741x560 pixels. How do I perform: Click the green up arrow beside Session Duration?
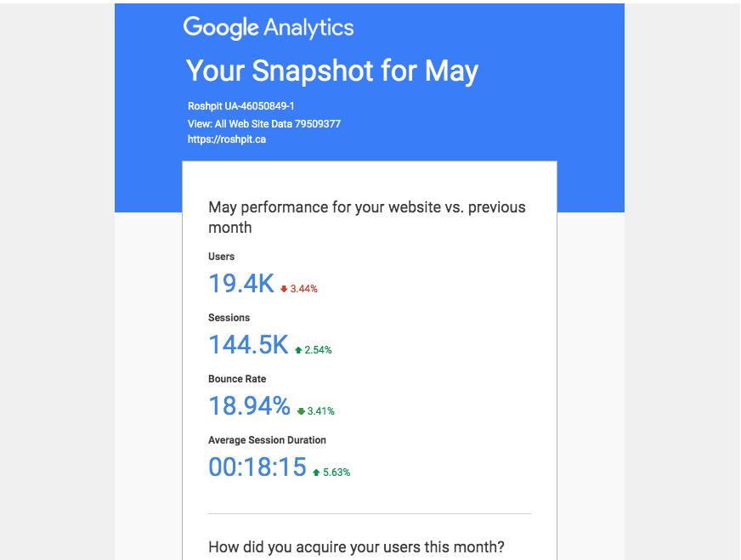point(316,472)
